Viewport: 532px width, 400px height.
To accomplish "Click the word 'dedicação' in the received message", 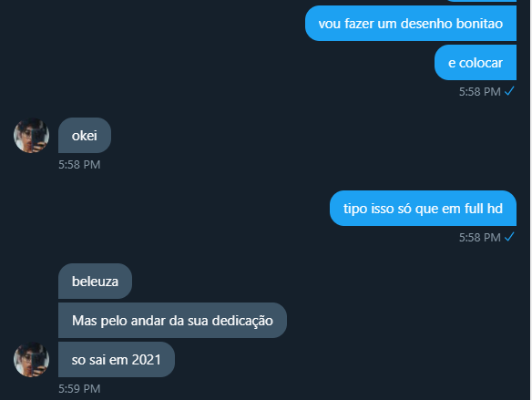I will pyautogui.click(x=242, y=321).
